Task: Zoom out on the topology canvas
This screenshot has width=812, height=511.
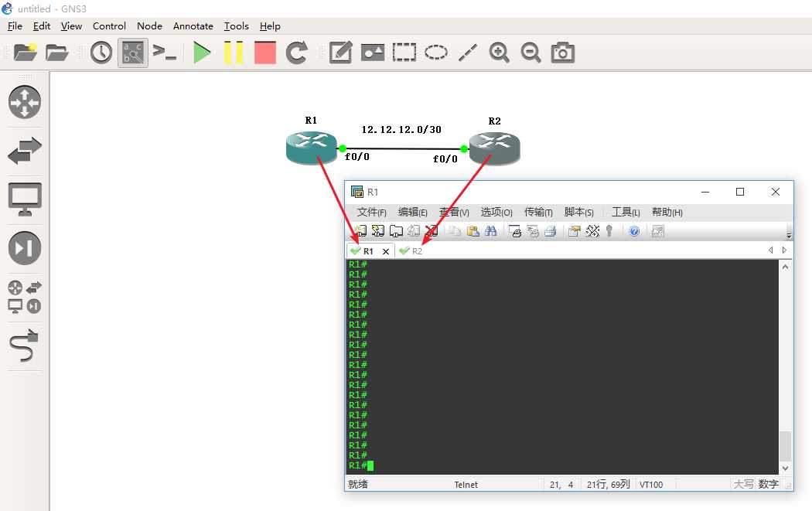Action: click(531, 53)
